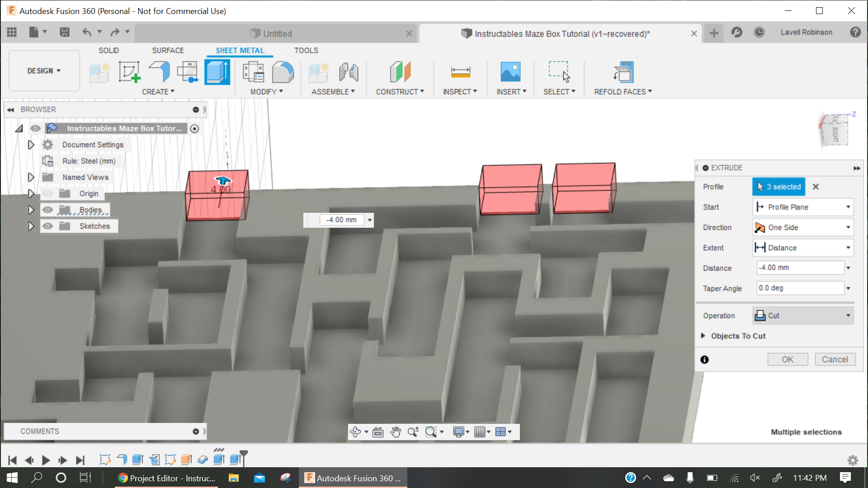Open the Help question mark icon
The image size is (868, 488).
click(855, 32)
